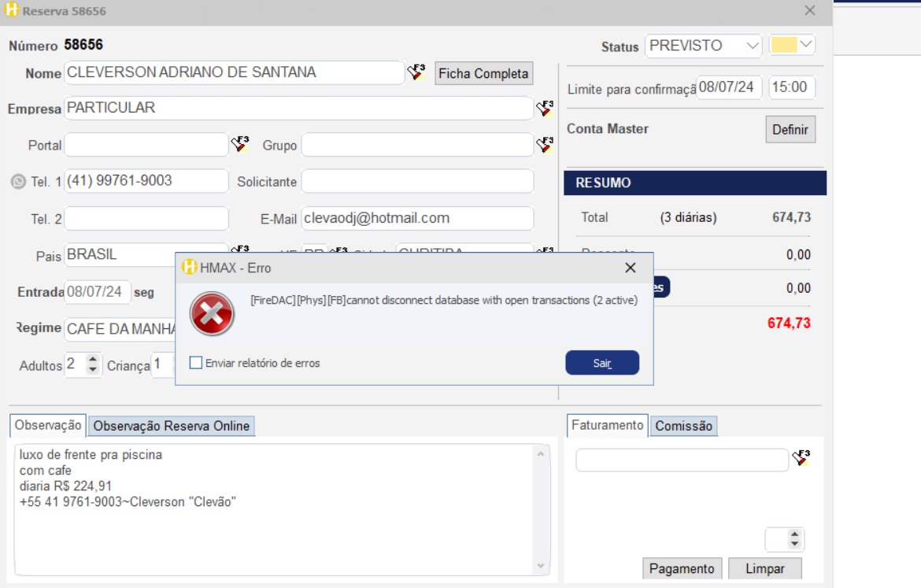Enable Enviar relatório de erros checkbox
Screen dimensions: 921x588
coord(196,363)
